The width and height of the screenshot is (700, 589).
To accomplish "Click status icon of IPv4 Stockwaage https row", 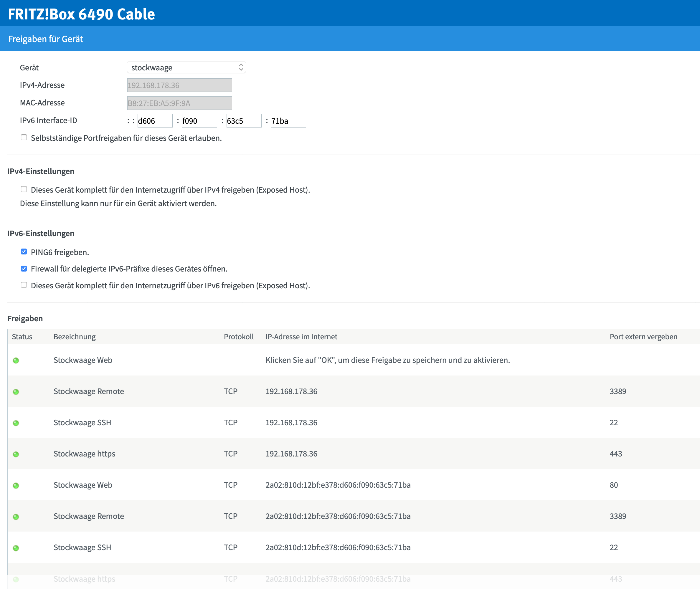I will (16, 454).
